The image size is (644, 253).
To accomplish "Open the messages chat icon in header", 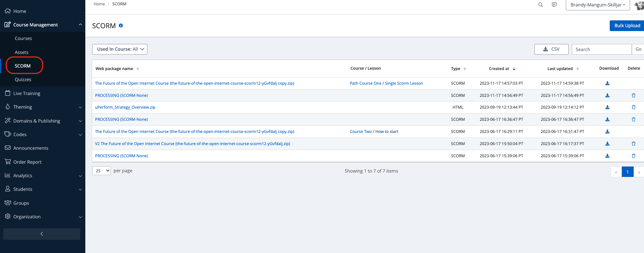I will click(554, 5).
